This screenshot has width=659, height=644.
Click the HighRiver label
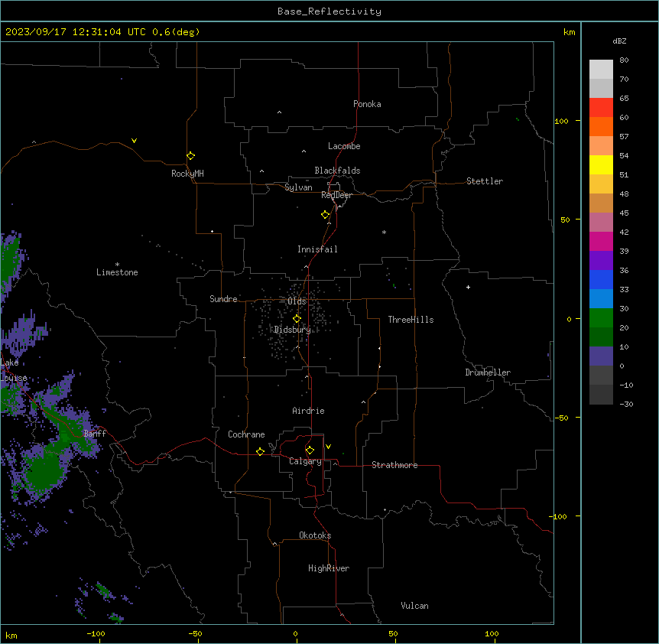coord(329,568)
